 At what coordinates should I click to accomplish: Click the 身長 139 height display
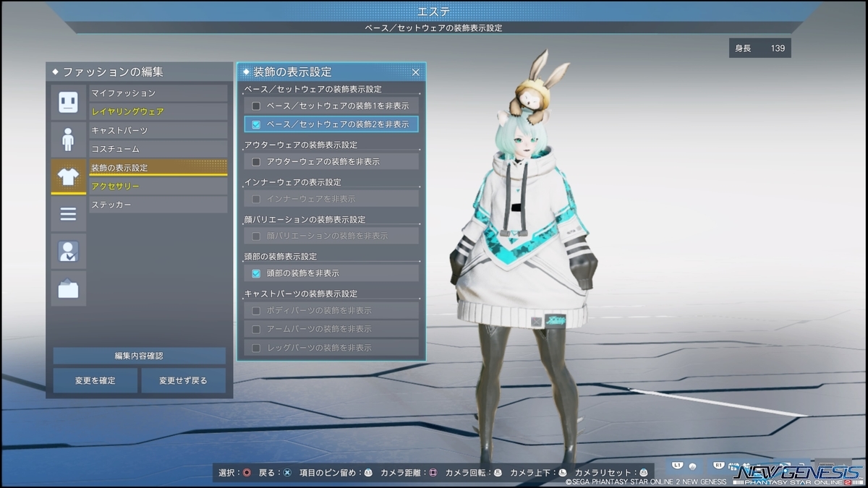[x=759, y=48]
